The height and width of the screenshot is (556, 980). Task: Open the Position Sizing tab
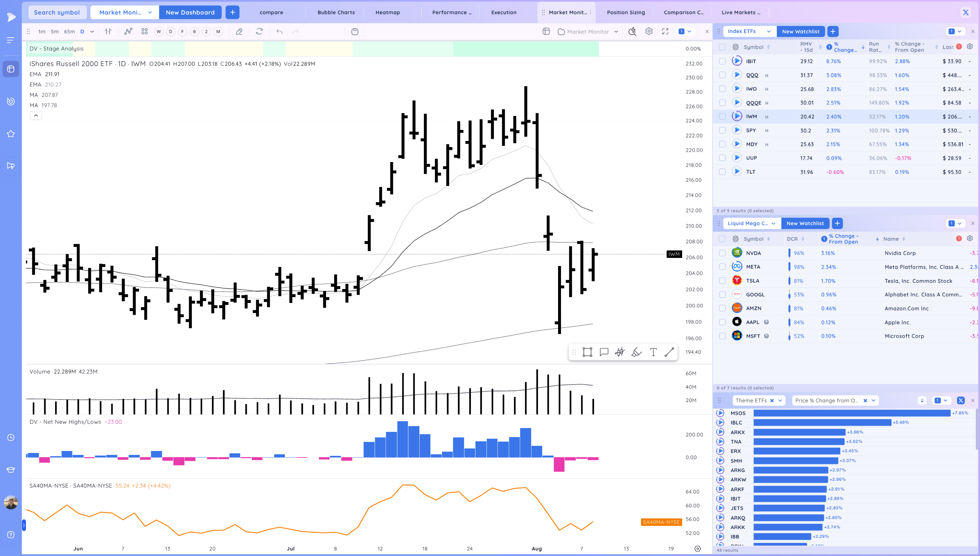pos(625,12)
